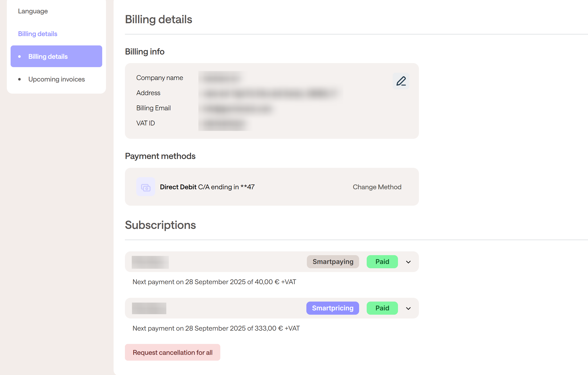The width and height of the screenshot is (588, 375).
Task: Click the Direct Debit payment method icon
Action: coord(146,187)
